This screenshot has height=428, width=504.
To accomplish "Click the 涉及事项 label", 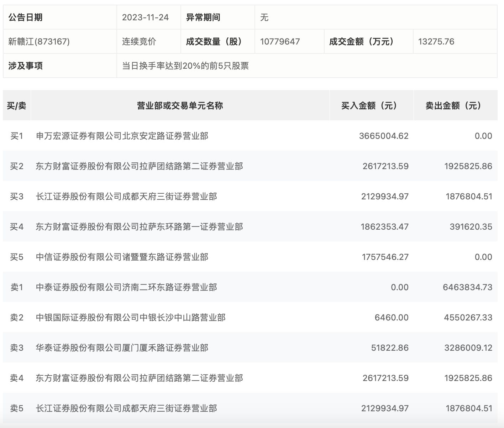I will click(x=25, y=66).
